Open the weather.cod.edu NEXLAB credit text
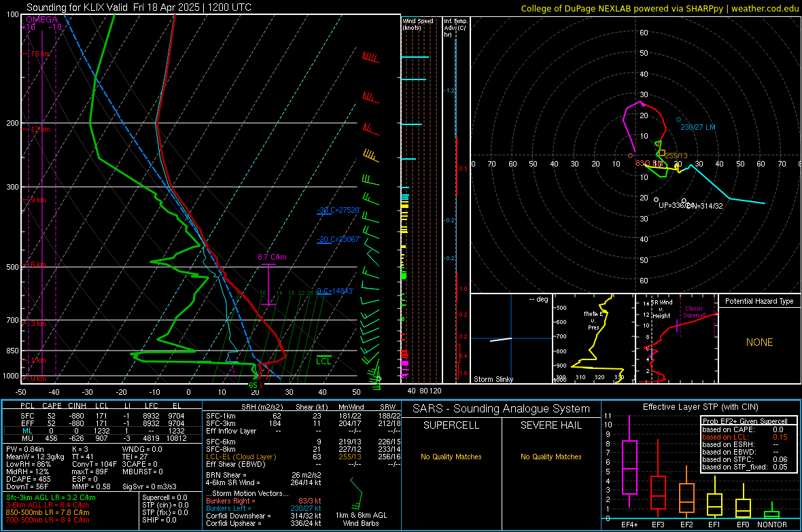This screenshot has width=802, height=532. pos(659,8)
